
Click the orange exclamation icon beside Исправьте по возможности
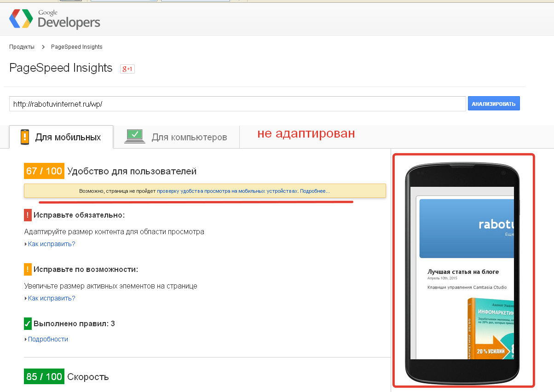[x=28, y=269]
